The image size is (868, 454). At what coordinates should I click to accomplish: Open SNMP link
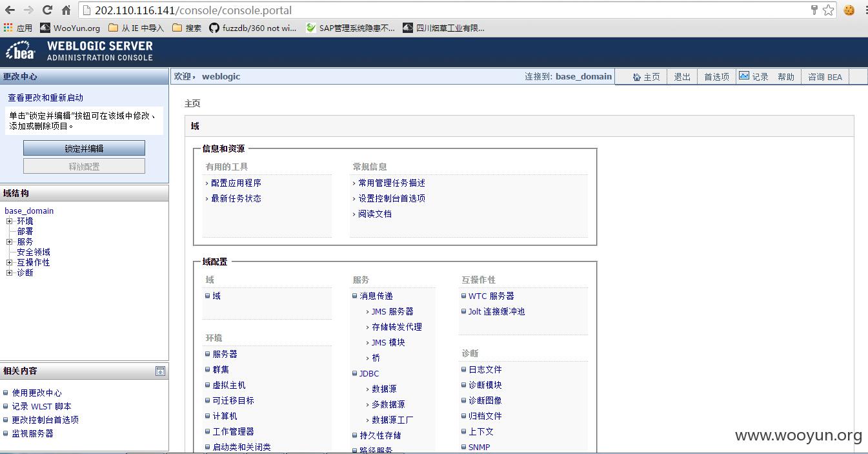[x=479, y=447]
